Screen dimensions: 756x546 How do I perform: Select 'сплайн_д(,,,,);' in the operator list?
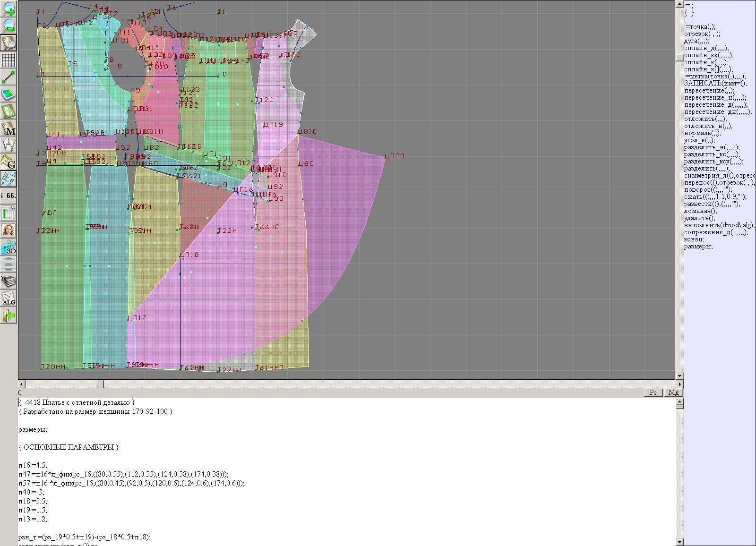[x=706, y=48]
